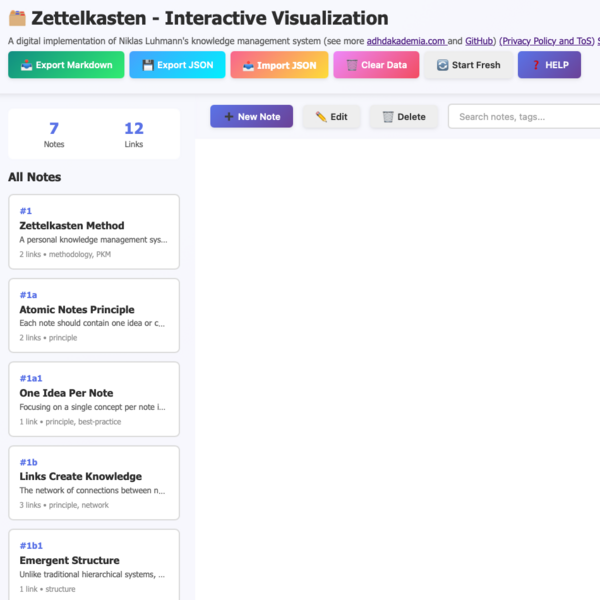Click the #1 note ID
Screen dimensions: 600x600
[x=26, y=211]
